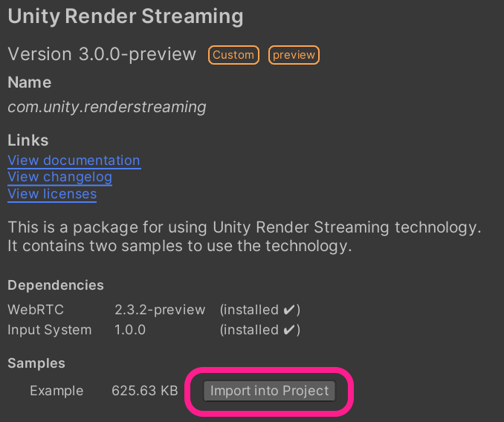504x422 pixels.
Task: Click the Dependencies section header
Action: point(56,285)
